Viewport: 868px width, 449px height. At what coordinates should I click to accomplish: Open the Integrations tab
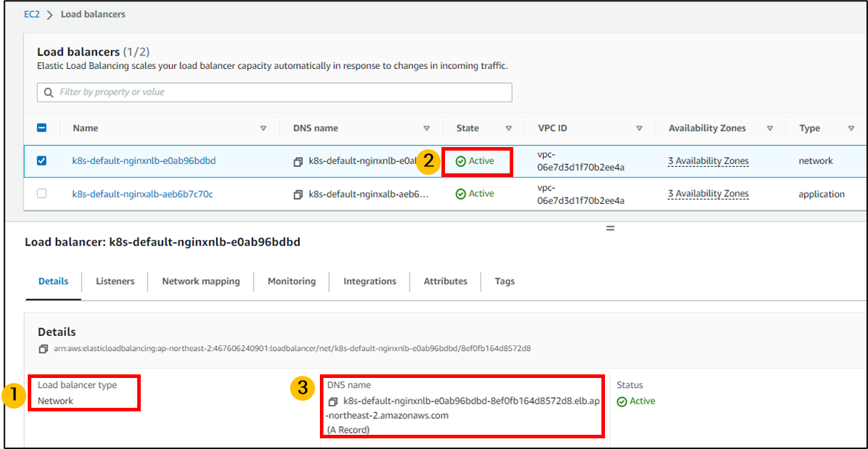[370, 281]
